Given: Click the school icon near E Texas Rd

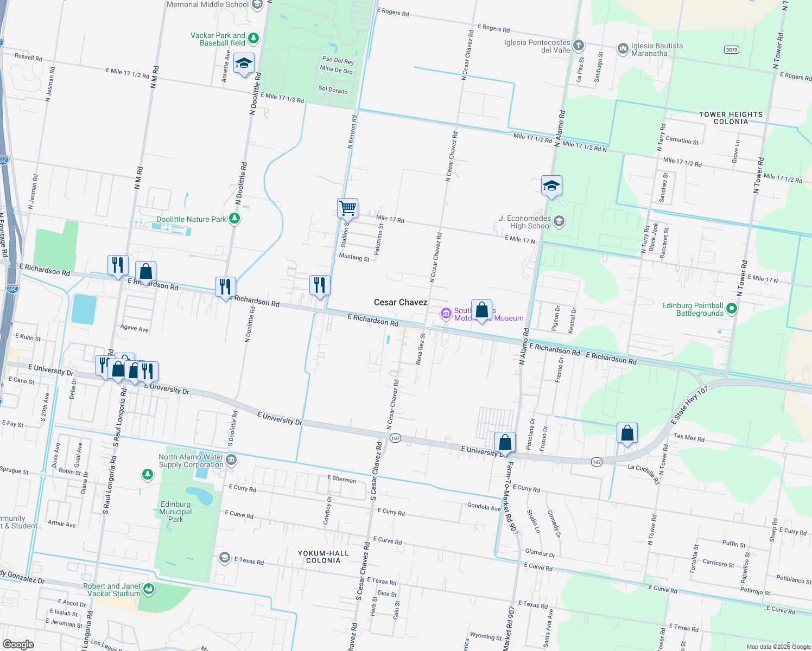Looking at the screenshot, I should coord(224,558).
